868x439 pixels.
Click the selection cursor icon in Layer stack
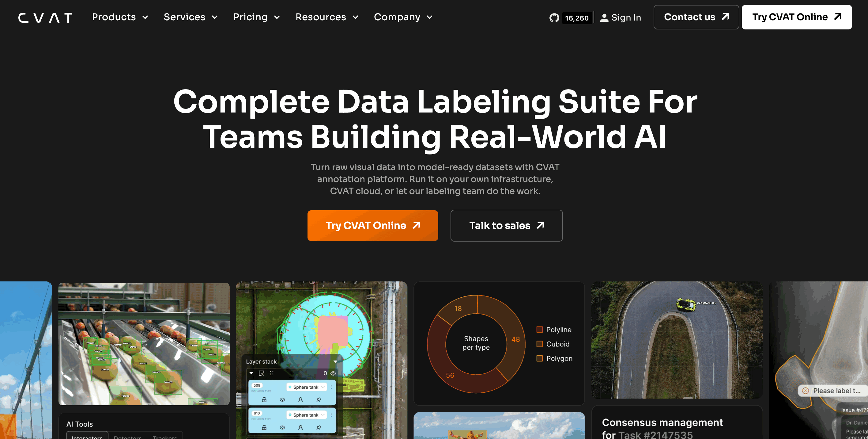261,373
